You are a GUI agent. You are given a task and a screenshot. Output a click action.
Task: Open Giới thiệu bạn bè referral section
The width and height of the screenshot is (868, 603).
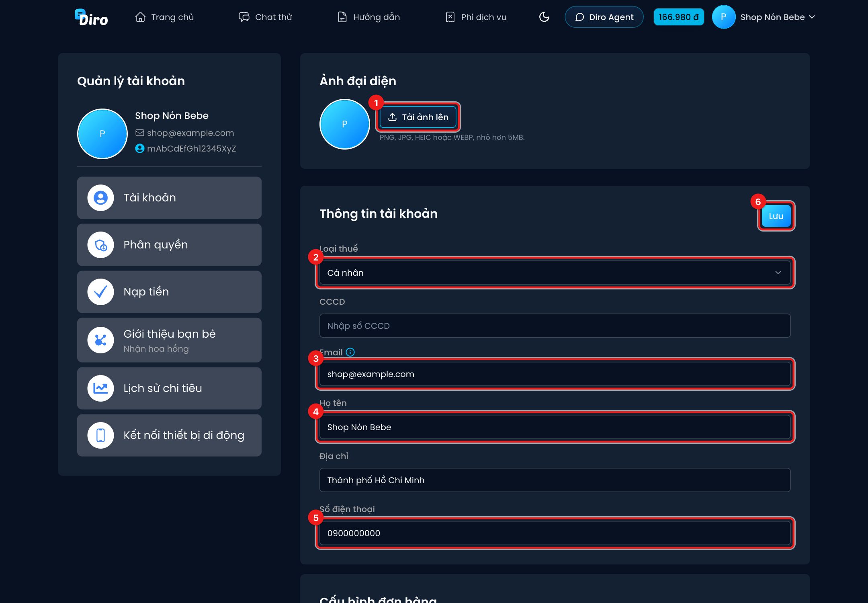tap(169, 340)
